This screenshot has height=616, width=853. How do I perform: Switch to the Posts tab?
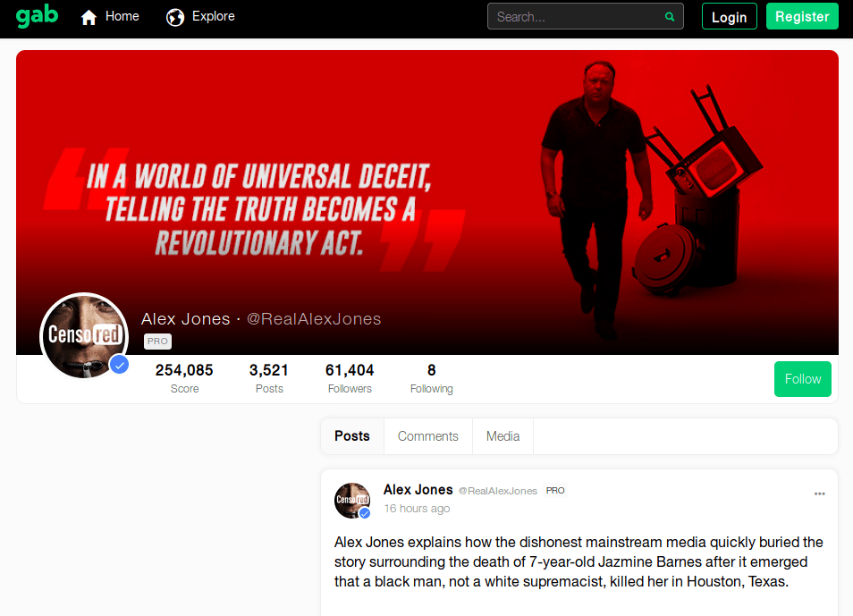352,436
